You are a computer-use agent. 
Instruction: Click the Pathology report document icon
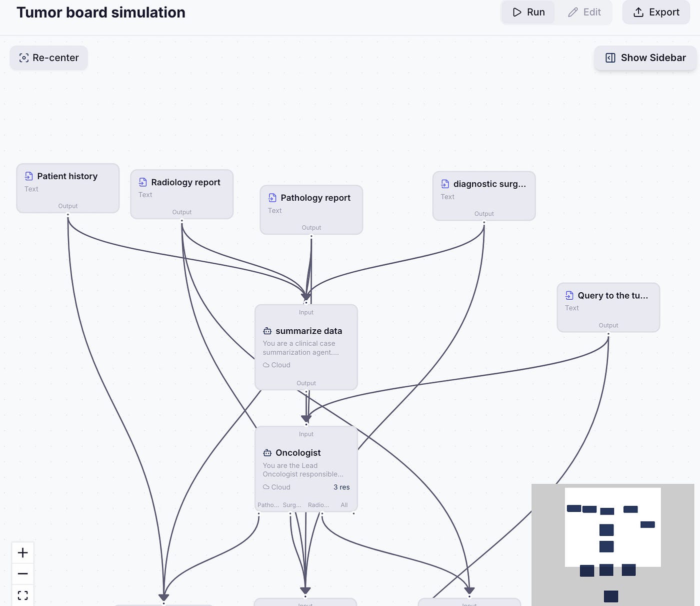pyautogui.click(x=272, y=198)
